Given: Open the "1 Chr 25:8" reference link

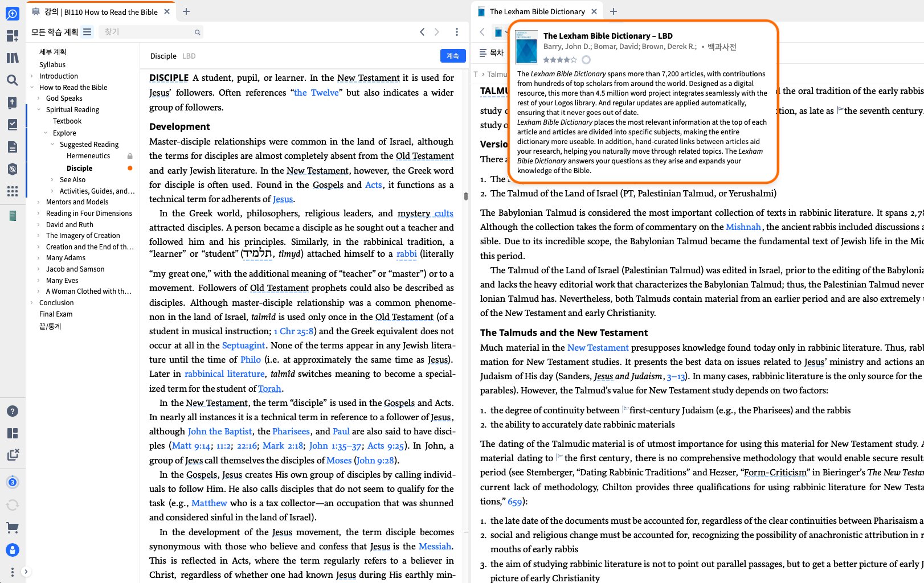Looking at the screenshot, I should tap(294, 331).
